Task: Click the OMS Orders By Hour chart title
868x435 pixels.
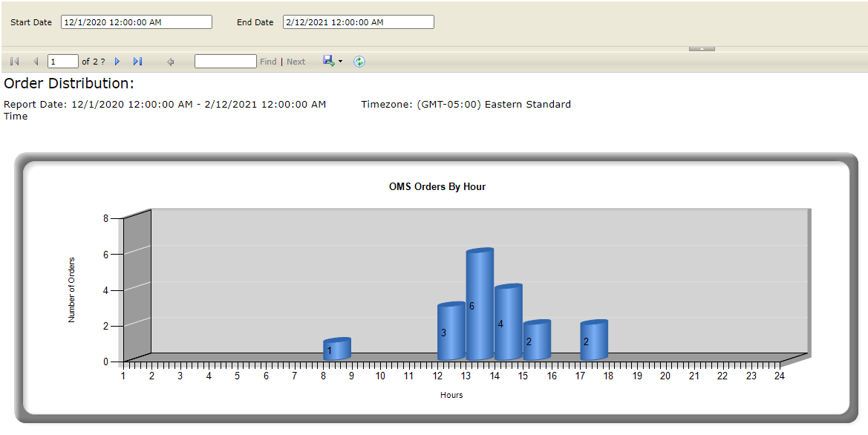Action: coord(437,186)
